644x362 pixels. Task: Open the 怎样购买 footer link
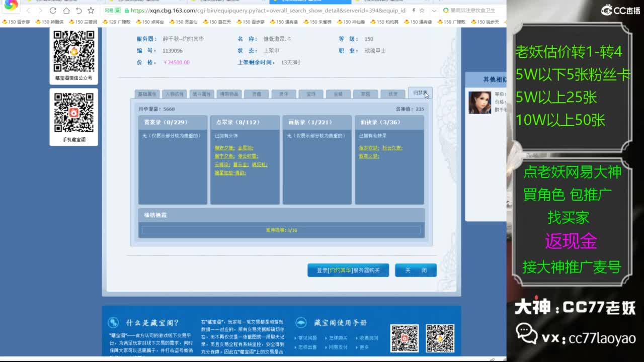tap(338, 338)
